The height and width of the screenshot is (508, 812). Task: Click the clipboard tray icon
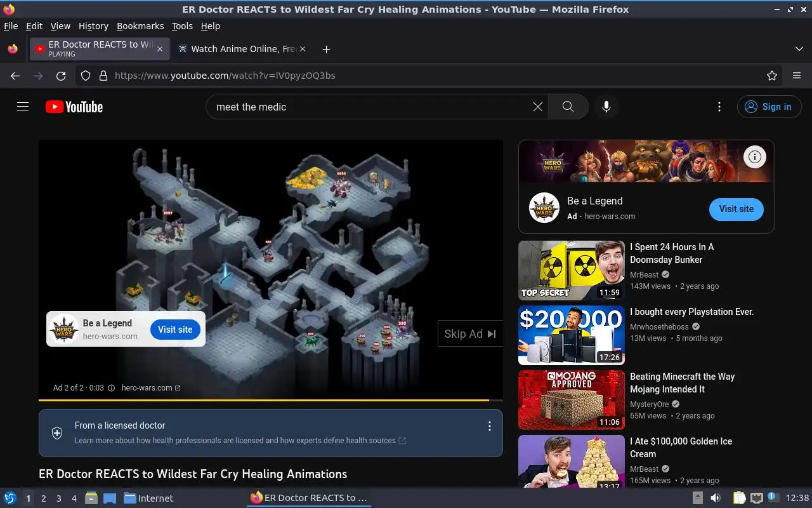click(x=739, y=498)
